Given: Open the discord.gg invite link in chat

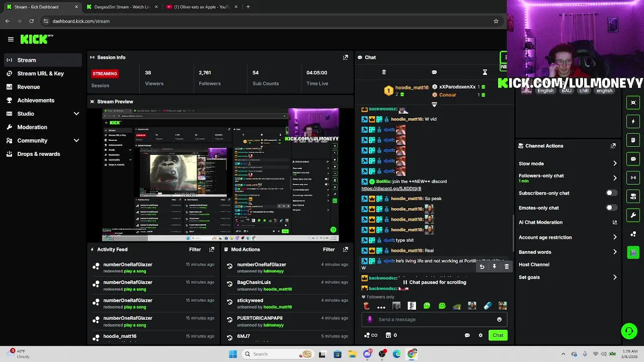Looking at the screenshot, I should tap(391, 189).
